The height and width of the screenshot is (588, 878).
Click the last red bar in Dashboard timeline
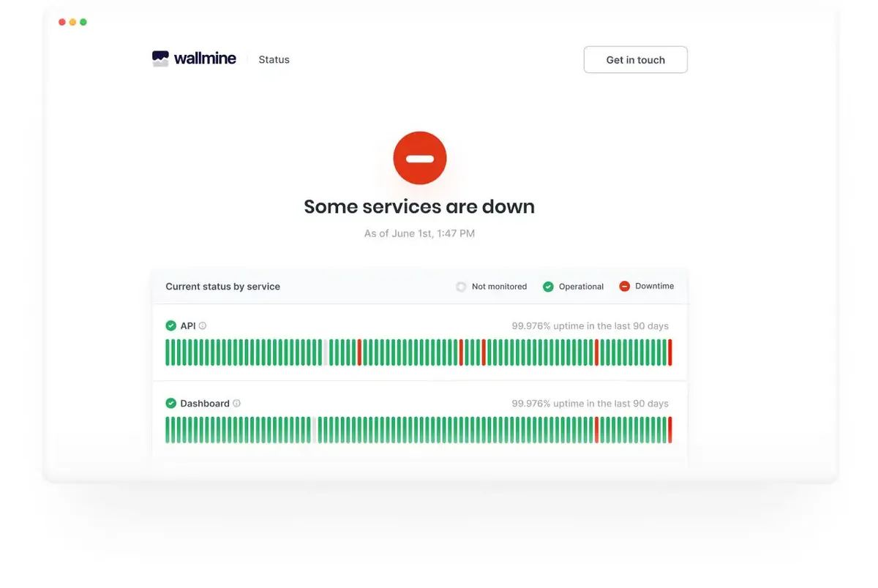tap(670, 430)
